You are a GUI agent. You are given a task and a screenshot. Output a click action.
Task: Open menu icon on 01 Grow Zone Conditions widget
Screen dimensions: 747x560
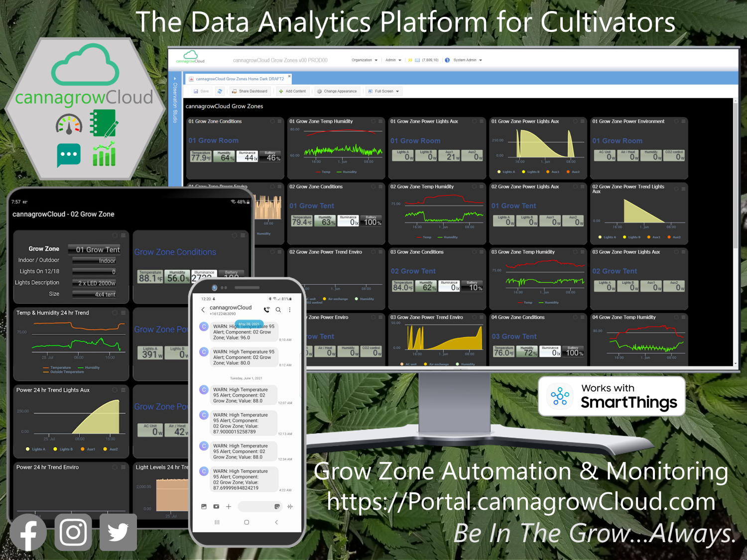click(x=279, y=121)
